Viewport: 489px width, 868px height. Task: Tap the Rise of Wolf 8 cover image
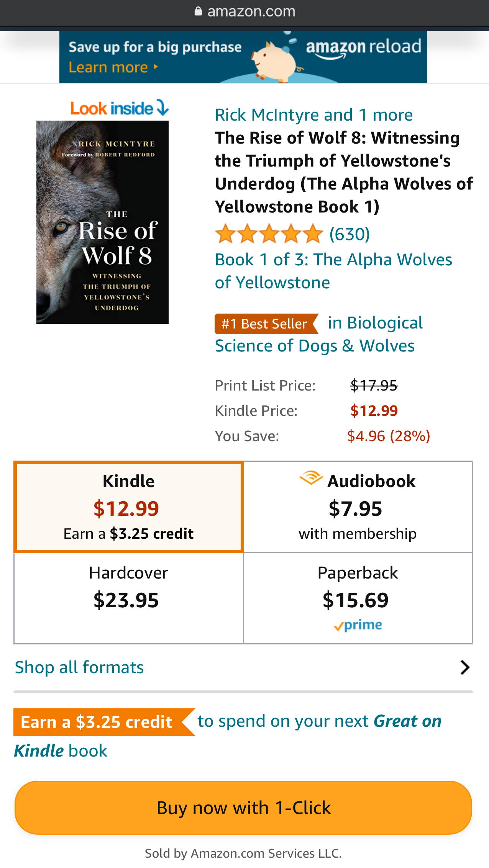pyautogui.click(x=102, y=222)
